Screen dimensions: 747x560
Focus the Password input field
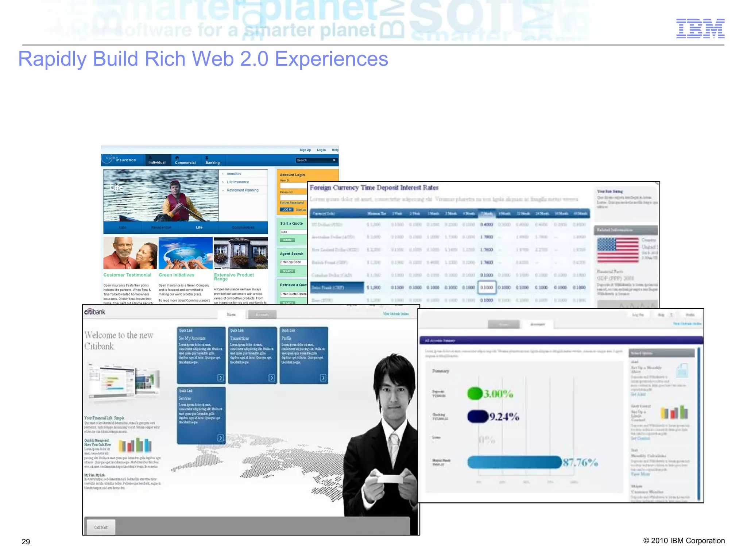(x=293, y=197)
